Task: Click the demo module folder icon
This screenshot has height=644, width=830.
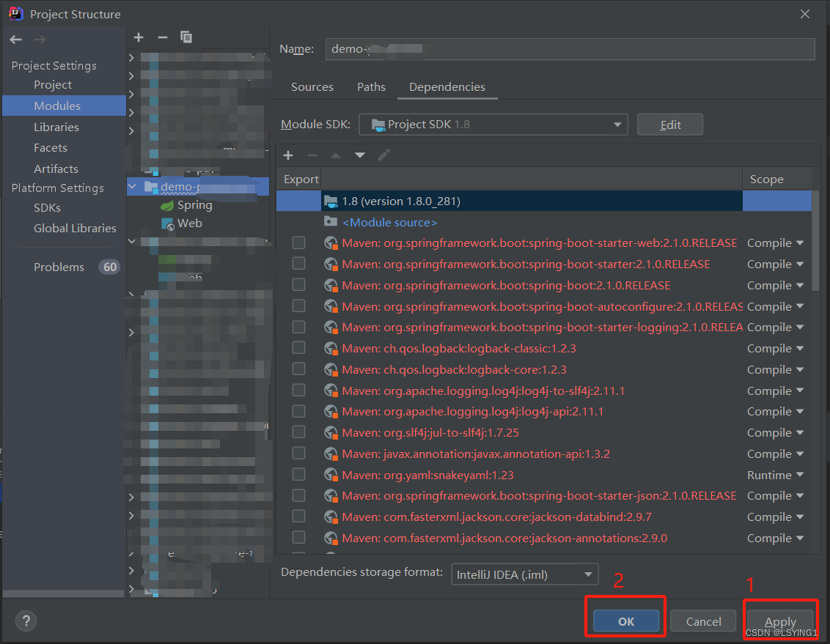Action: pos(151,187)
